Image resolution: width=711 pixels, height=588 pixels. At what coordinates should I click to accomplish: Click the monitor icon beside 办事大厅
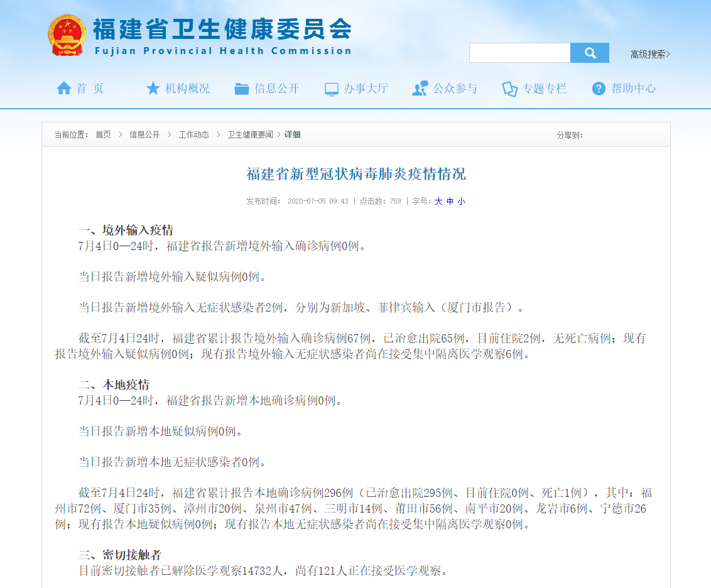pos(332,89)
